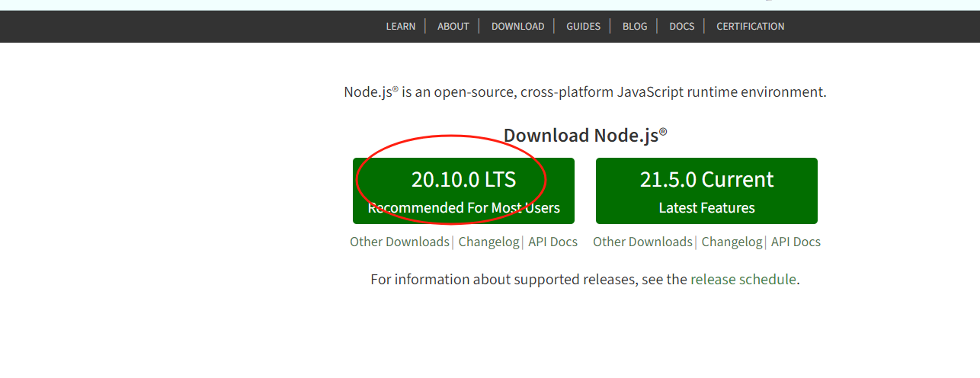This screenshot has height=378, width=980.
Task: Open the ABOUT navigation item
Action: [453, 26]
